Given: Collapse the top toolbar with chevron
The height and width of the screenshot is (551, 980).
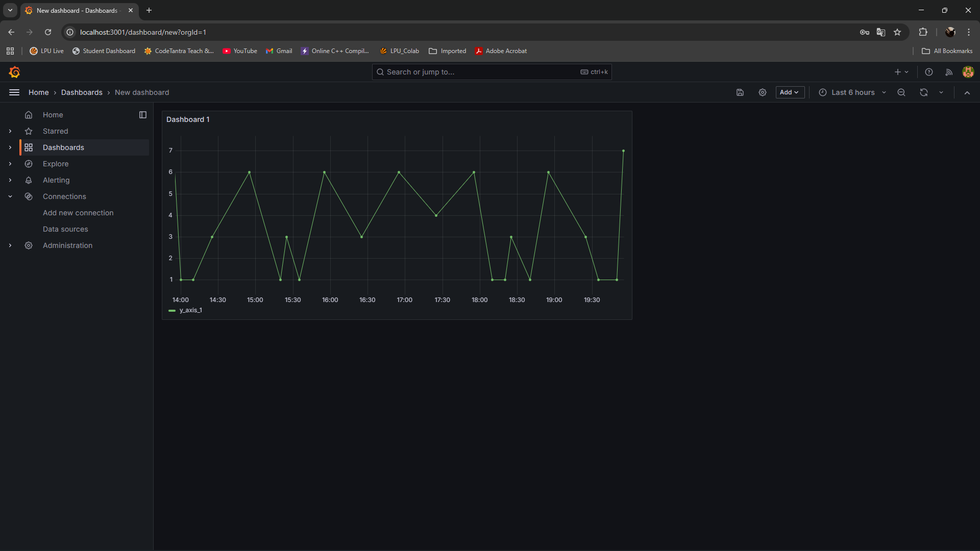Looking at the screenshot, I should click(967, 92).
